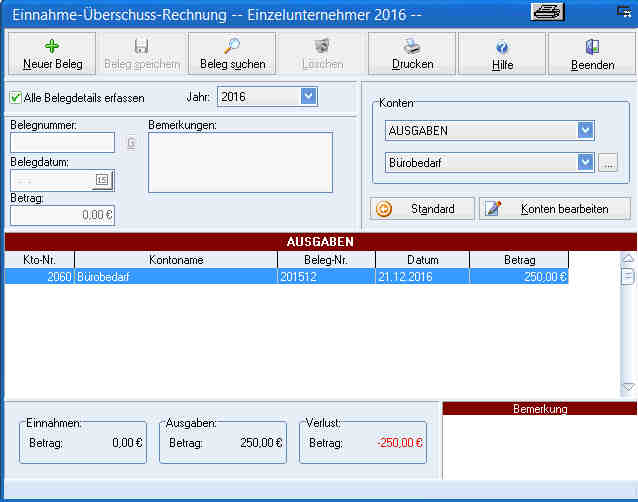Click the G button beside Belegnummer
Image resolution: width=638 pixels, height=502 pixels.
coord(131,143)
